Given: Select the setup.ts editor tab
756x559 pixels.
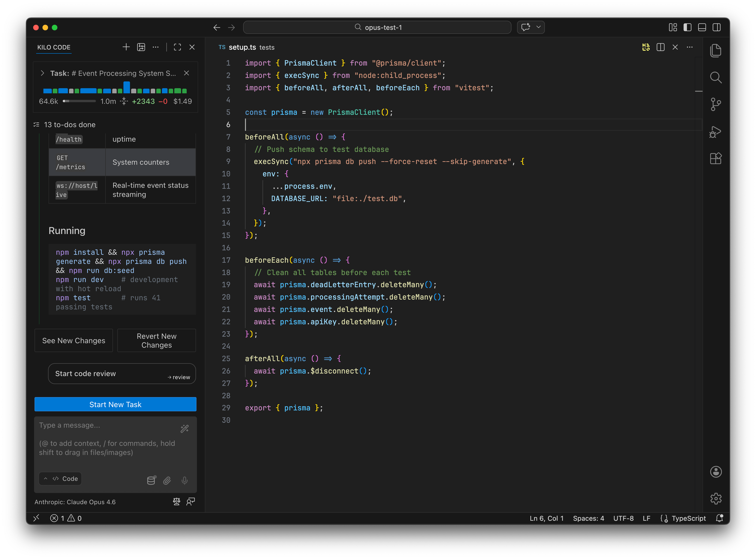Looking at the screenshot, I should tap(242, 47).
